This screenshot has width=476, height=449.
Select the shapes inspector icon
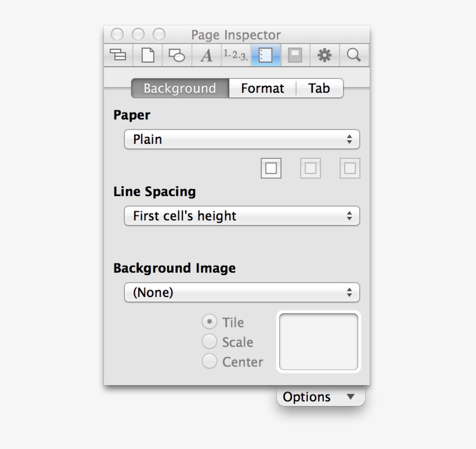click(x=177, y=55)
